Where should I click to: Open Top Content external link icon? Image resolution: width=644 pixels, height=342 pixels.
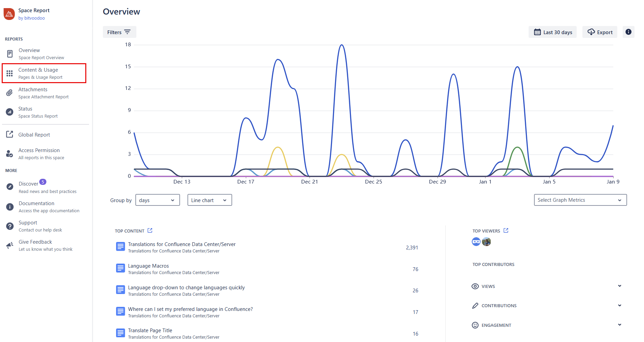click(x=150, y=230)
